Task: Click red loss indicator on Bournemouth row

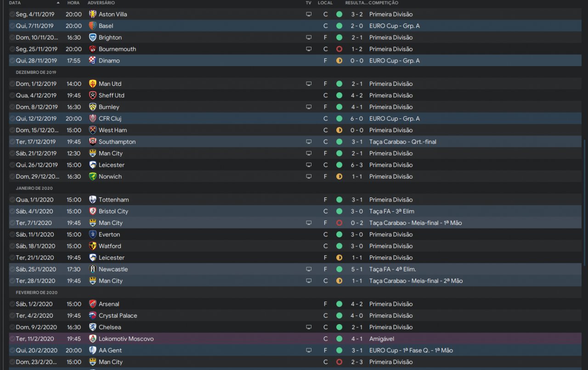Action: [x=339, y=49]
